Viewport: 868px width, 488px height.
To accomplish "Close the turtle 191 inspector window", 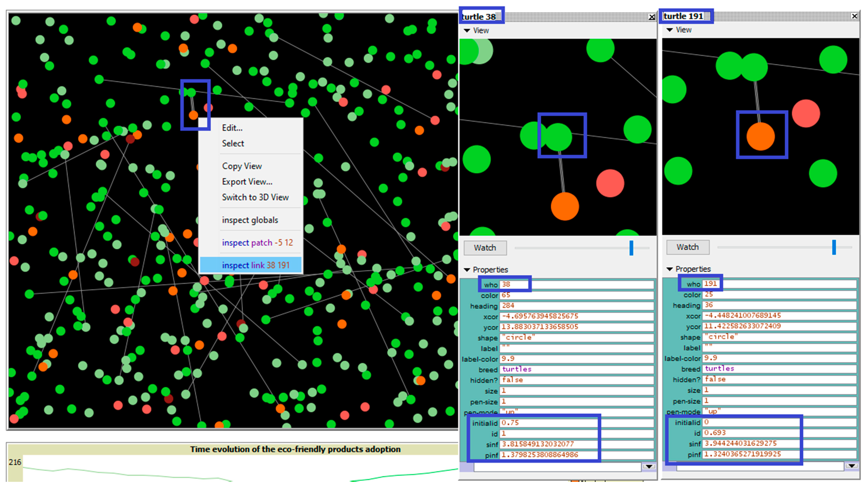I will point(854,16).
